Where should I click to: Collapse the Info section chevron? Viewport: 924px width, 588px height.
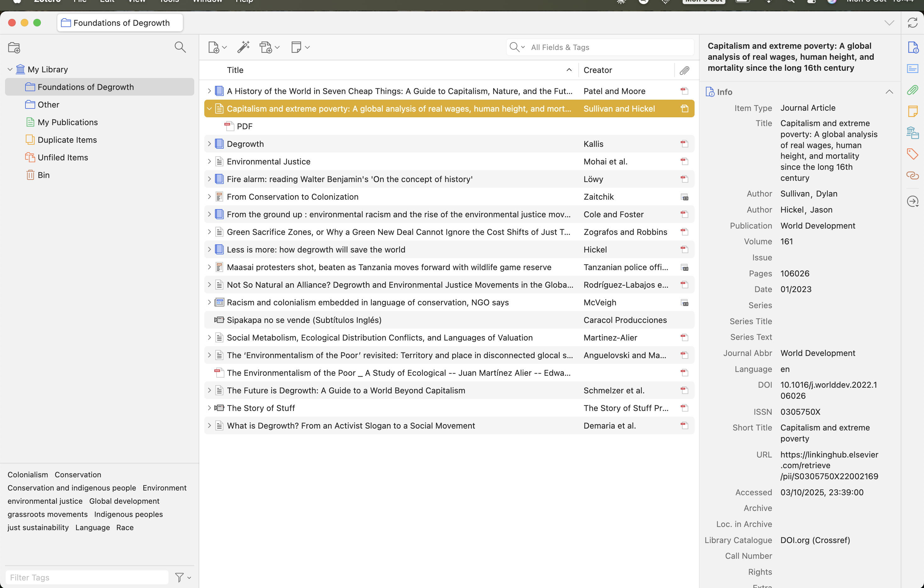(x=889, y=92)
